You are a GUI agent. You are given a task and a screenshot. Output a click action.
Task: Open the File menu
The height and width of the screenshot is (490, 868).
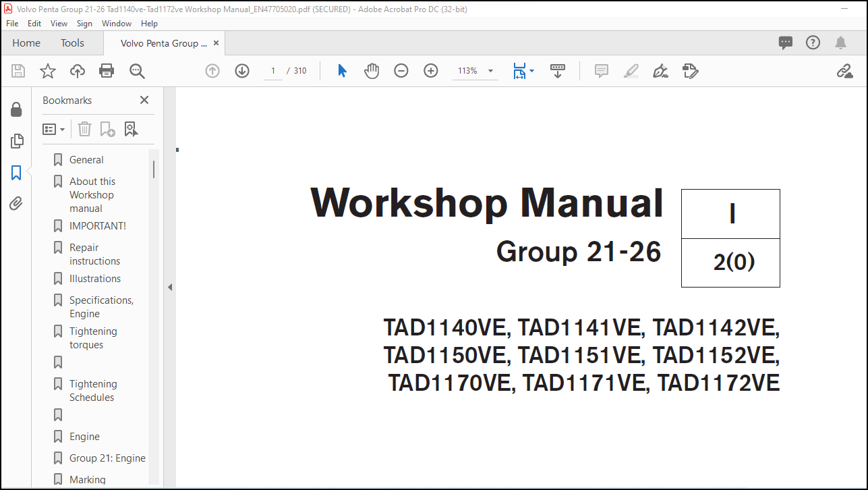(12, 23)
